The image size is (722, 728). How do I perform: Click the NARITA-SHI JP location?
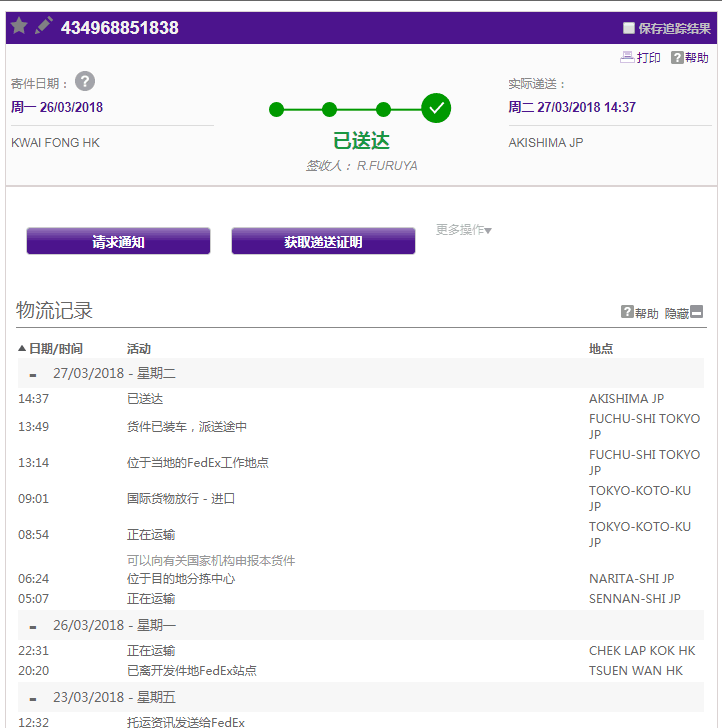[631, 578]
